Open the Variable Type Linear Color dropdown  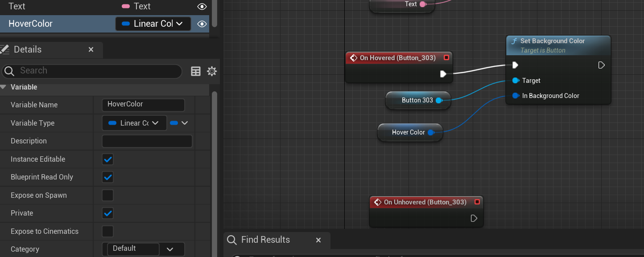[134, 123]
